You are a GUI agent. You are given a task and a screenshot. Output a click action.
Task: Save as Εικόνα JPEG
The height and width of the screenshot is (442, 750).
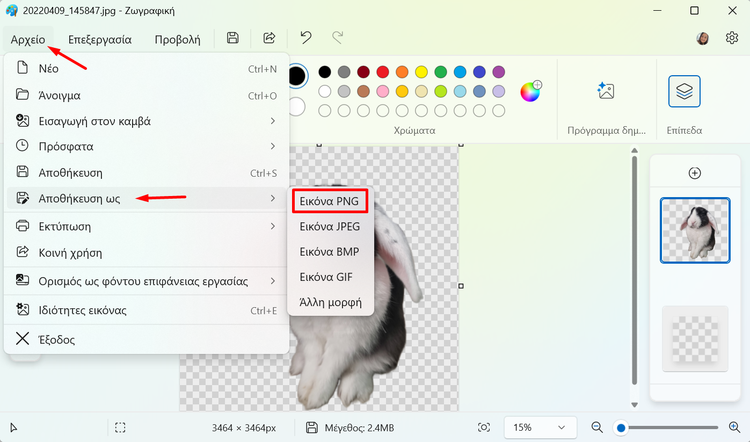point(330,226)
